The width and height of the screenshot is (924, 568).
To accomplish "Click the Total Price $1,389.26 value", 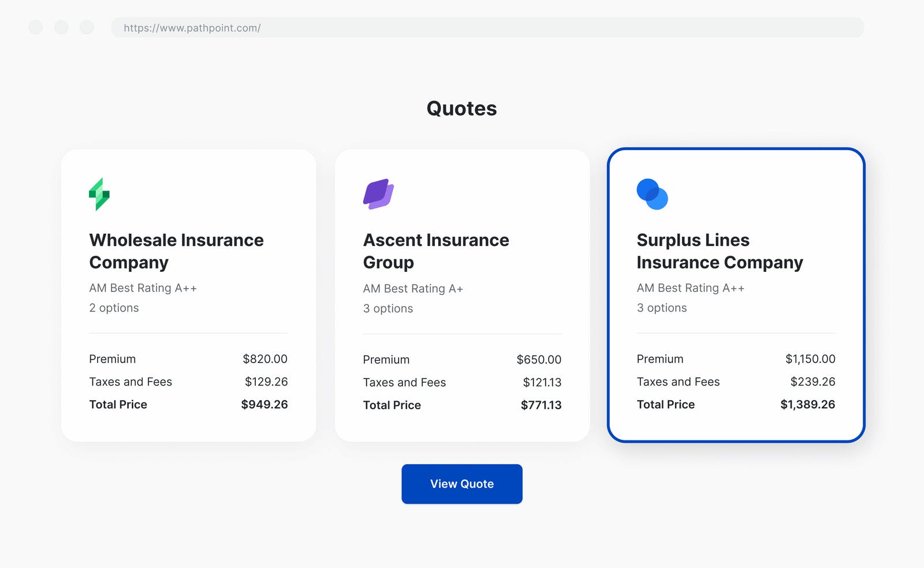I will pyautogui.click(x=807, y=404).
